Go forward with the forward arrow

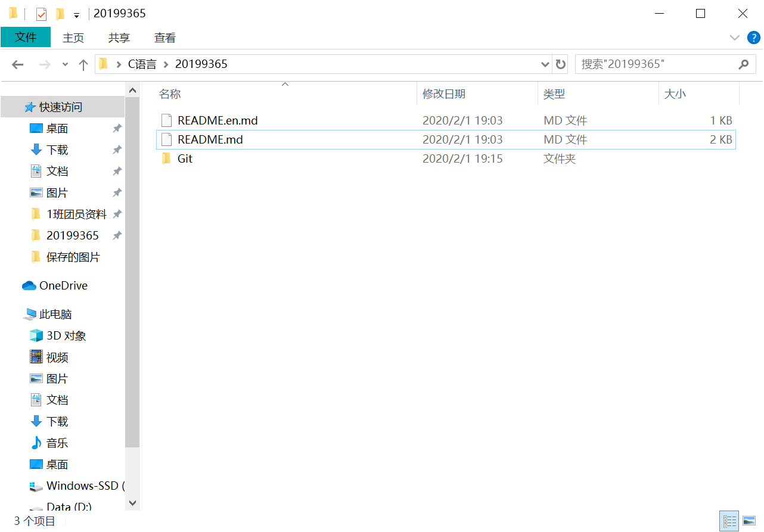(45, 64)
